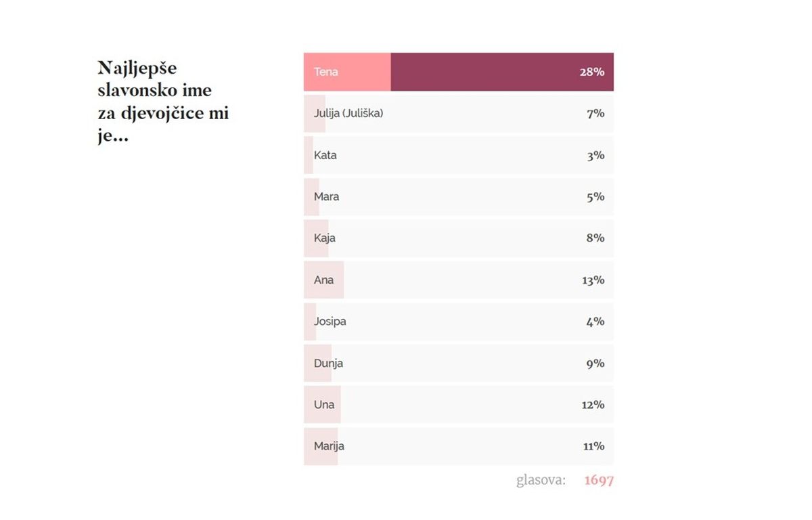812x520 pixels.
Task: Click the 13% percentage beside Ana
Action: (593, 280)
